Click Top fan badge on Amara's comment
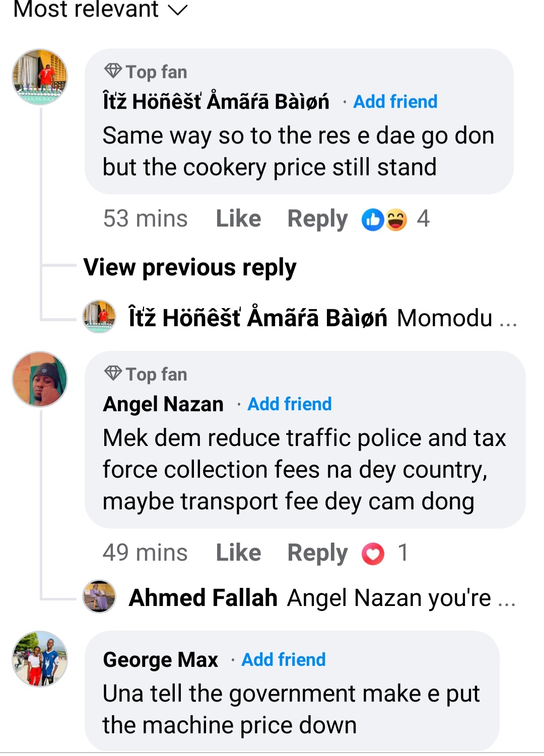This screenshot has width=544, height=756. [146, 72]
